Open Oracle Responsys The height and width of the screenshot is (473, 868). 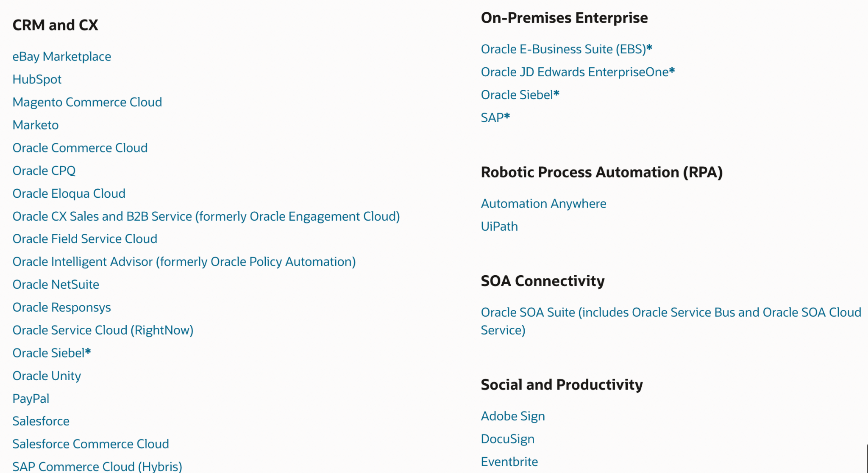pyautogui.click(x=62, y=307)
